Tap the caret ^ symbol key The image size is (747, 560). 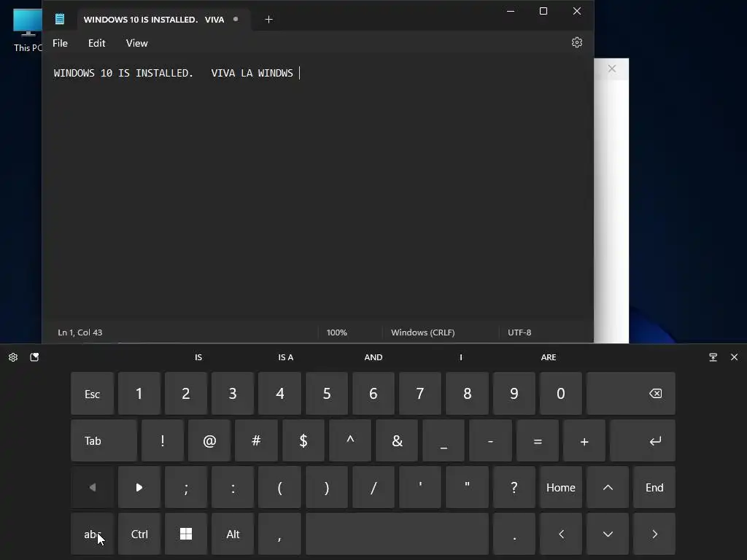coord(349,440)
